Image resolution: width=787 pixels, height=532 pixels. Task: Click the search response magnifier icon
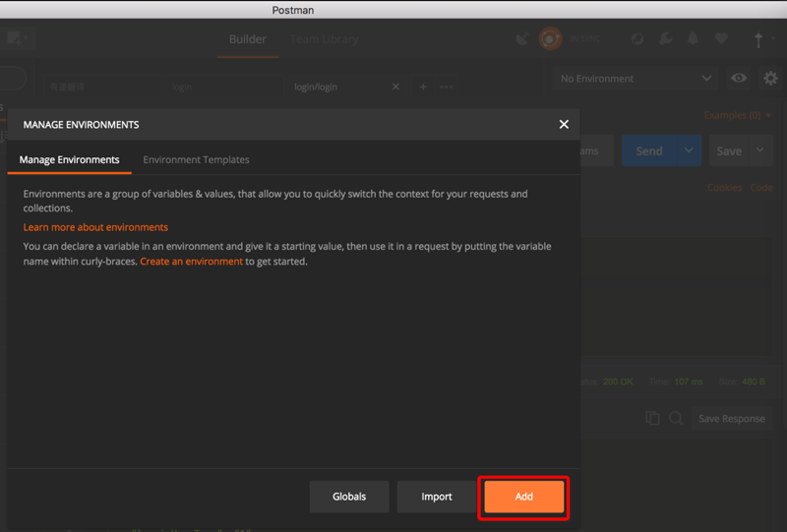(676, 418)
